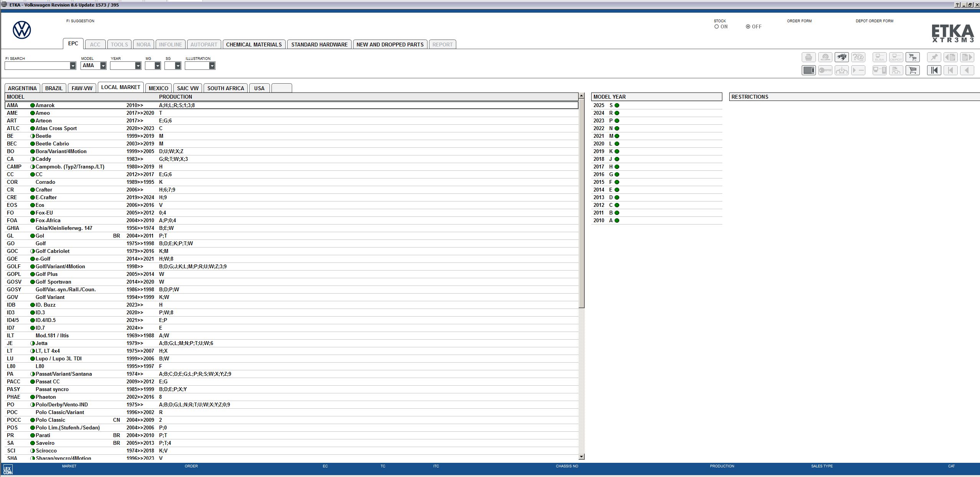Viewport: 980px width, 477px height.
Task: Click the model list scrollbar thumb
Action: point(582,203)
